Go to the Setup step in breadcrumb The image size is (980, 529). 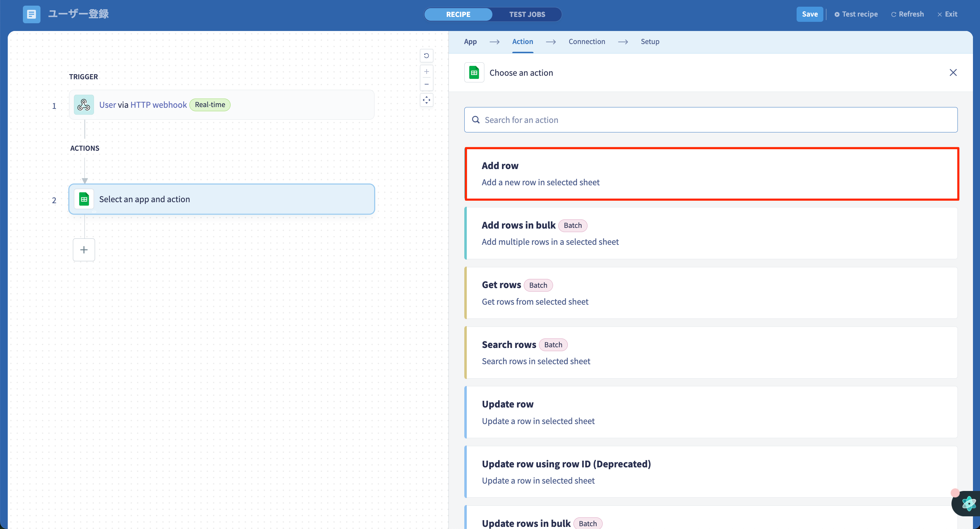point(650,42)
